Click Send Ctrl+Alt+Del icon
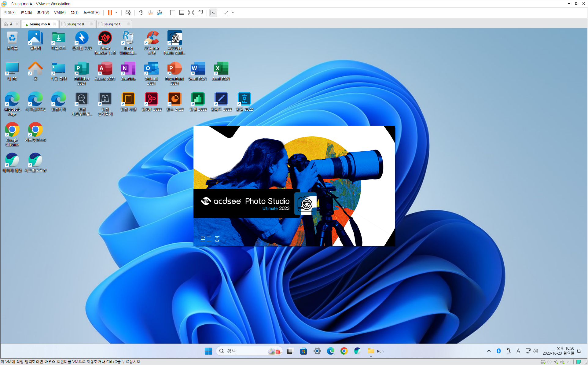Image resolution: width=588 pixels, height=365 pixels. 128,13
